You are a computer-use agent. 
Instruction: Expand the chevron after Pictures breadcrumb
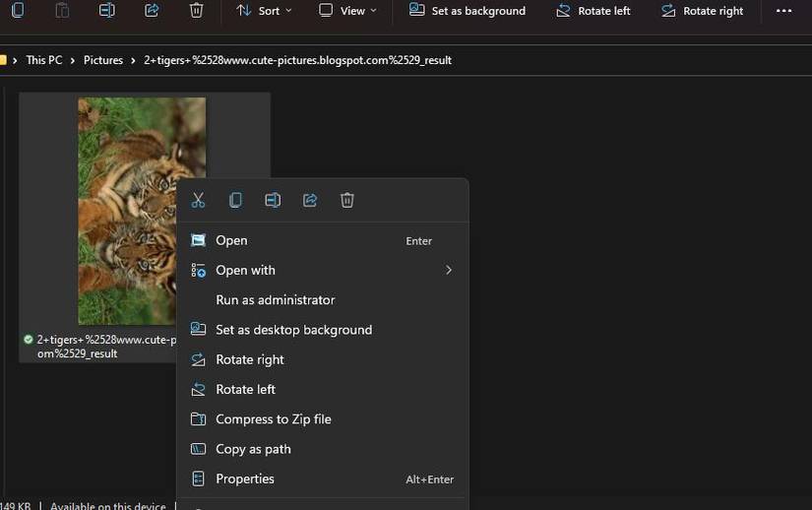tap(133, 61)
